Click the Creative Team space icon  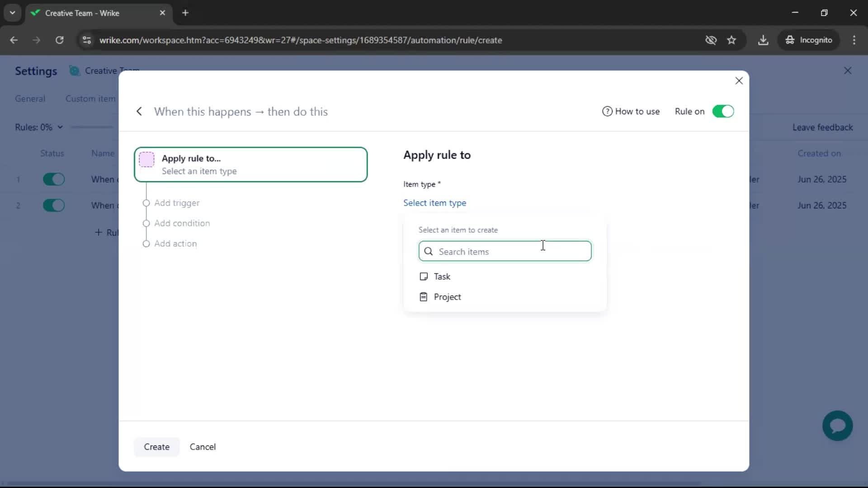75,71
